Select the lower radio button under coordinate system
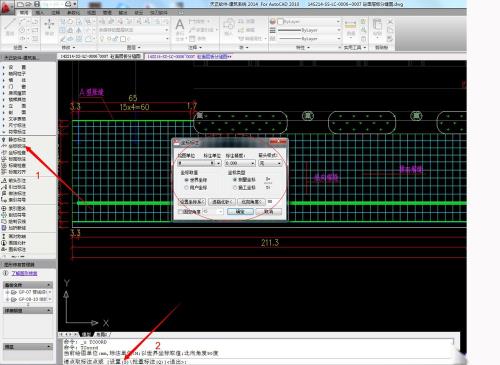Viewport: 500px width, 365px height. click(186, 188)
